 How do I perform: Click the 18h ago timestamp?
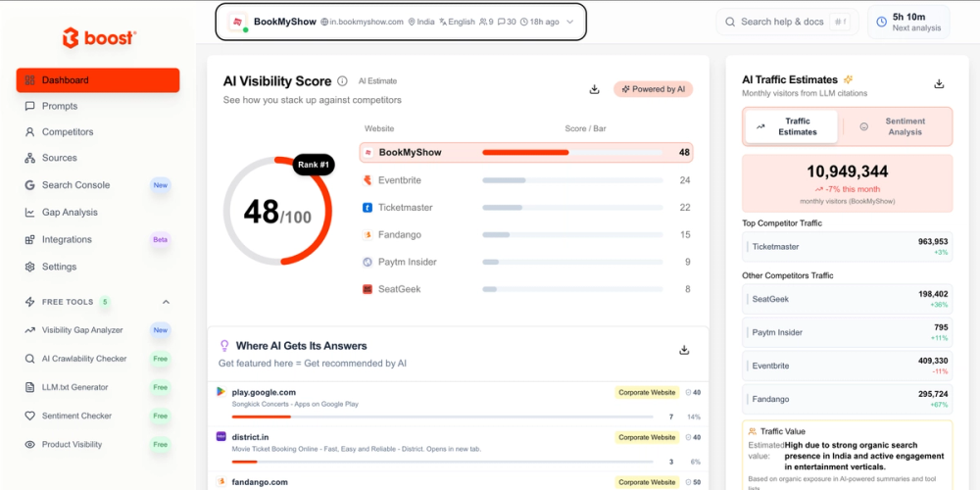544,22
